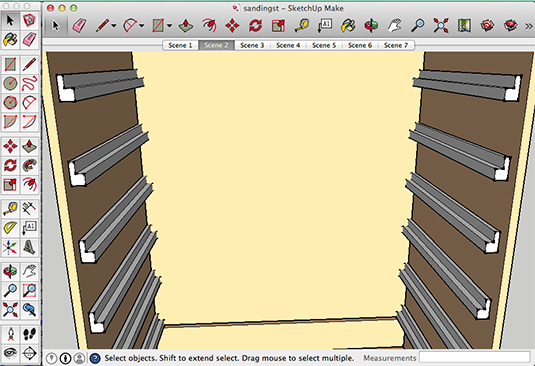Choose the Walk footprints tool
The image size is (535, 366).
coord(29,334)
